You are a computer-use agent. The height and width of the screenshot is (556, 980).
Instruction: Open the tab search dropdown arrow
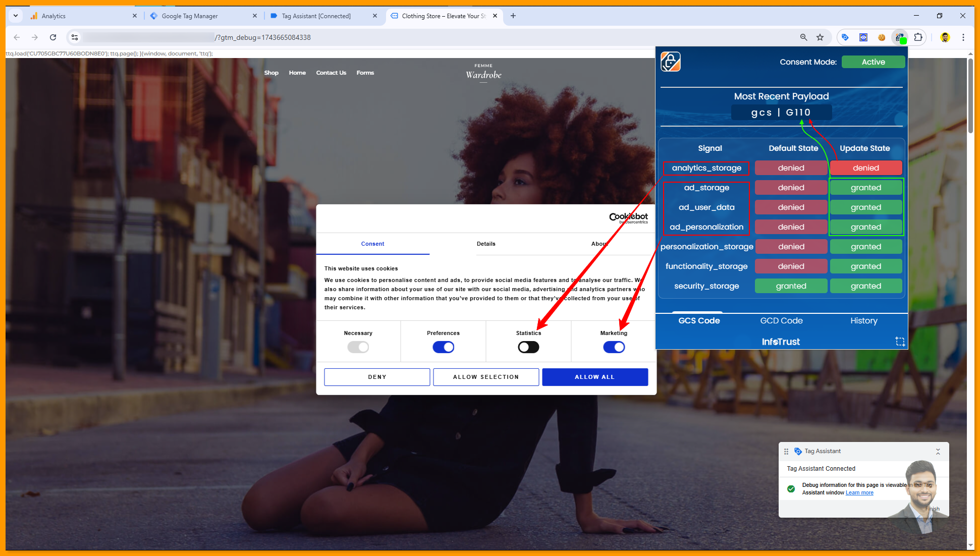pyautogui.click(x=16, y=16)
